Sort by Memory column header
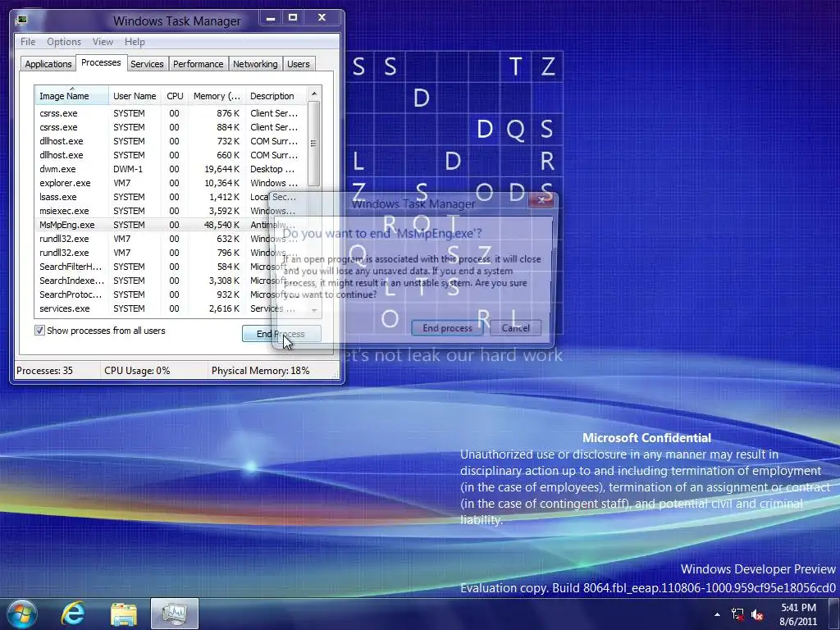Image resolution: width=840 pixels, height=630 pixels. coord(217,96)
